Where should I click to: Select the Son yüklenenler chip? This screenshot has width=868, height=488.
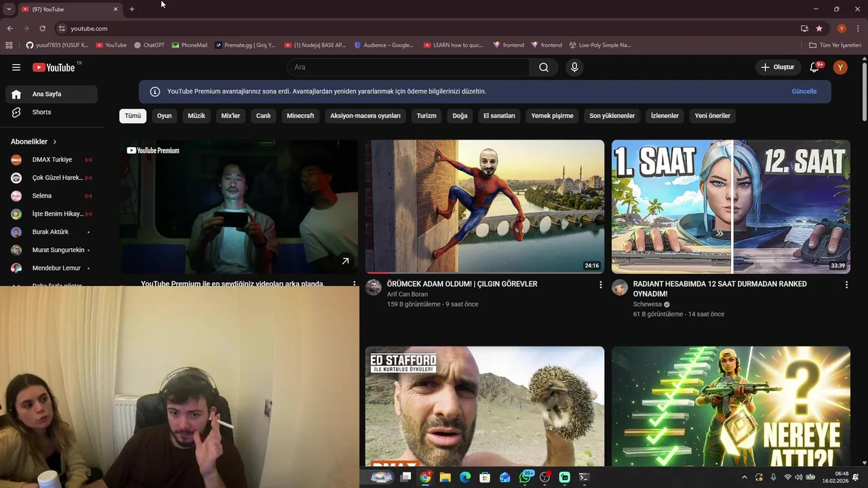pos(612,116)
